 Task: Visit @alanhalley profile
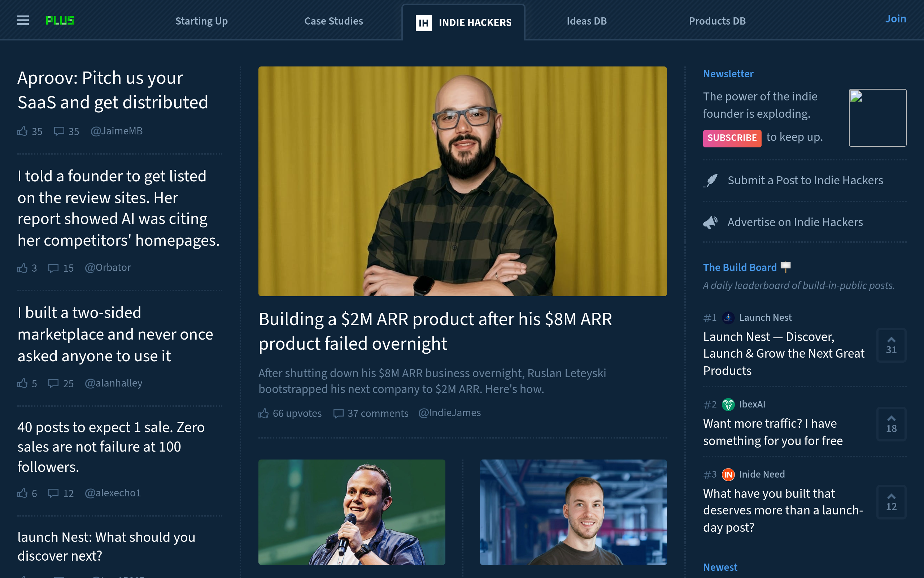(x=113, y=383)
